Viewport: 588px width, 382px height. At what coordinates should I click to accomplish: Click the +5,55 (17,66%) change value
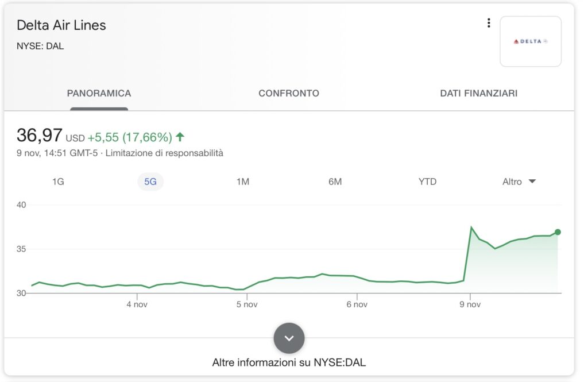pyautogui.click(x=130, y=137)
